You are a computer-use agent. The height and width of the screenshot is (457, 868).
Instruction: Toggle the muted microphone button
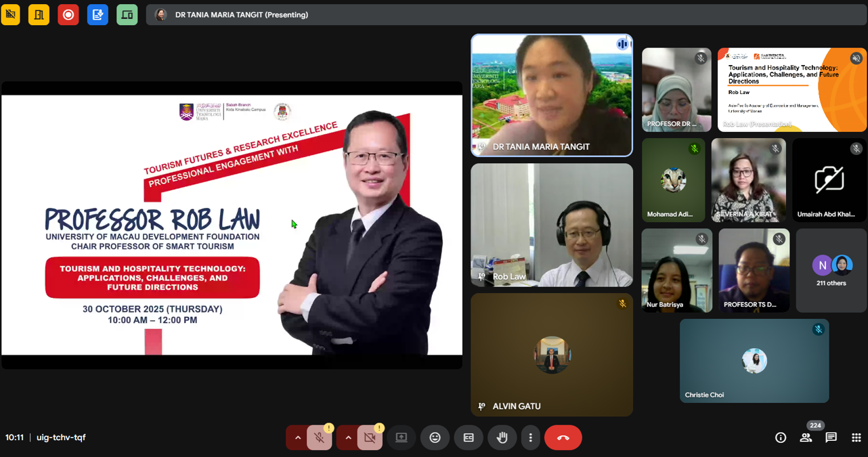[320, 438]
